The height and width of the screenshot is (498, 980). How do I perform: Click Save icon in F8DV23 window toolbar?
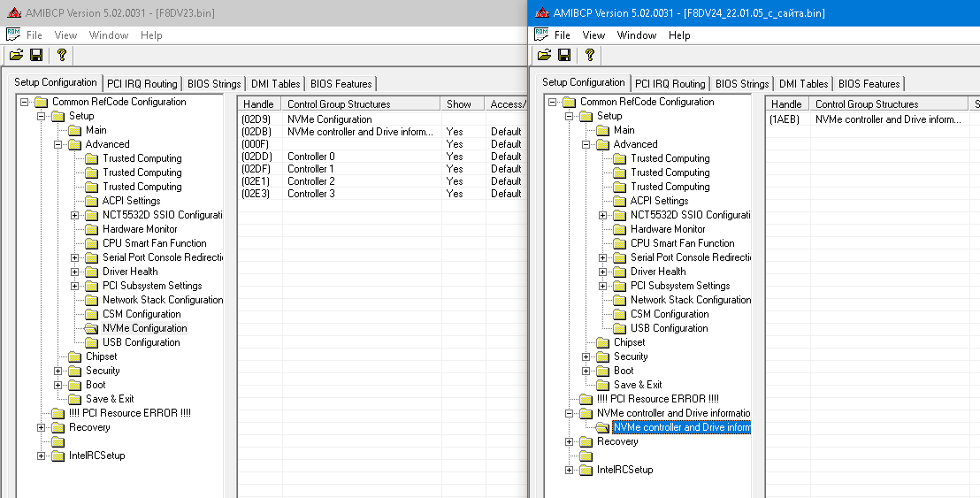click(x=36, y=55)
